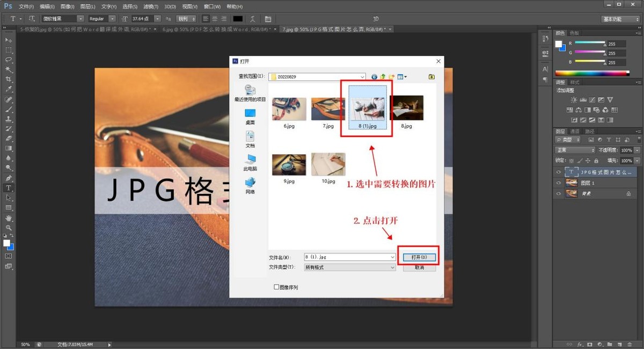Select the Lasso tool
The width and height of the screenshot is (644, 349).
(x=8, y=60)
